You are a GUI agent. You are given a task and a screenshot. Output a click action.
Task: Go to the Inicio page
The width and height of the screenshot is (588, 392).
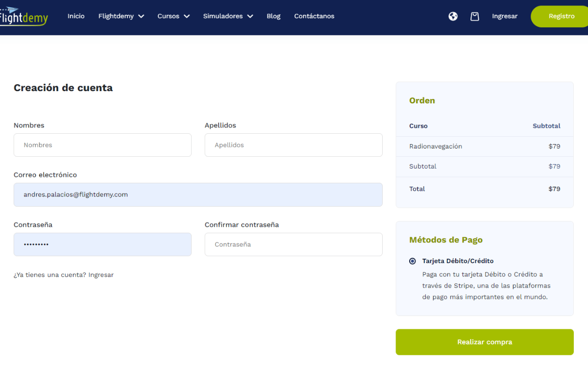pyautogui.click(x=76, y=16)
